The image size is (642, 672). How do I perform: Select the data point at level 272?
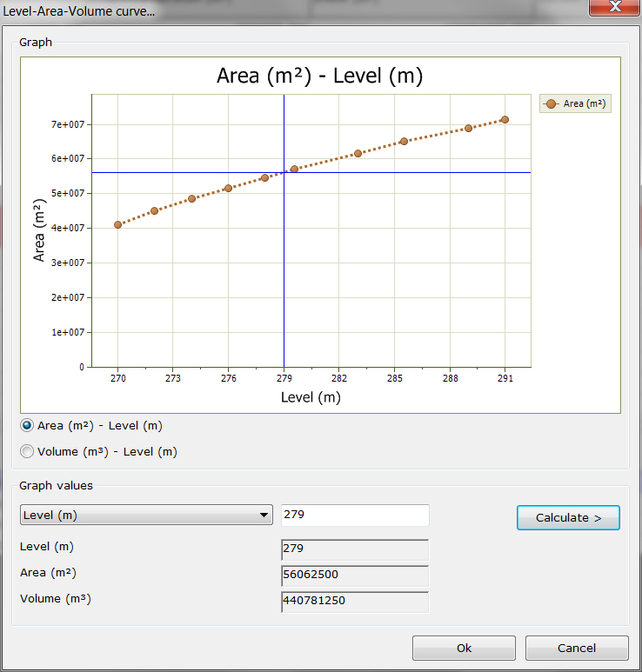click(155, 211)
